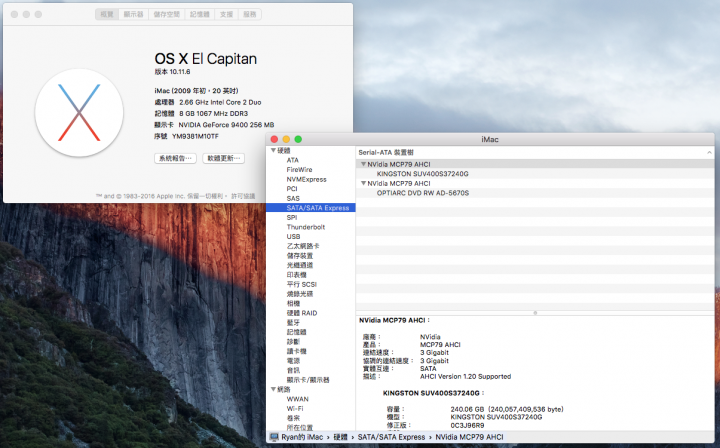Select 燒錄光碟 in the sidebar
This screenshot has height=448, width=720.
point(300,294)
